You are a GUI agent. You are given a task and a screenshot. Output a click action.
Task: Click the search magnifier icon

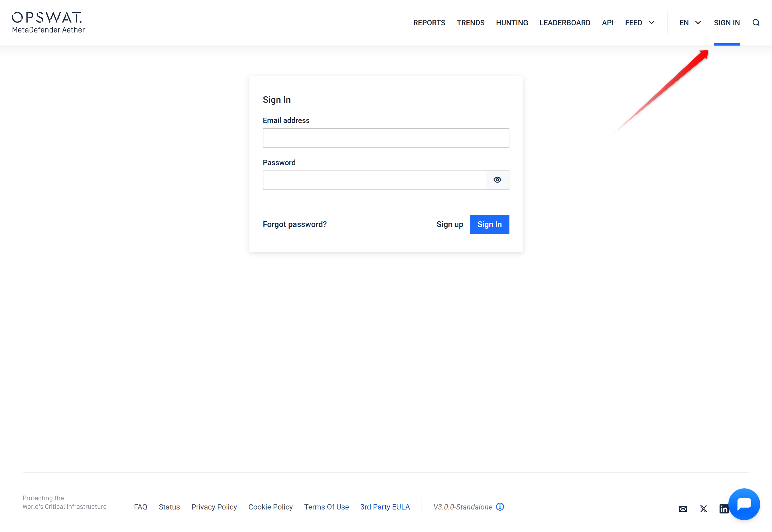756,23
